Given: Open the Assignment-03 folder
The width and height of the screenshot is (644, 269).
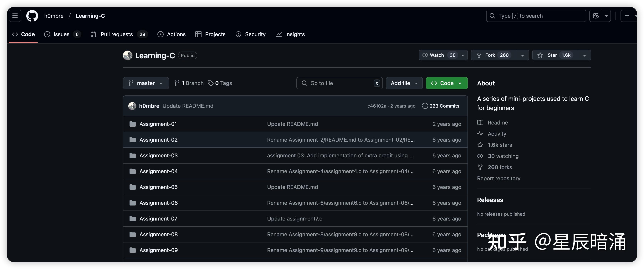Looking at the screenshot, I should point(159,155).
